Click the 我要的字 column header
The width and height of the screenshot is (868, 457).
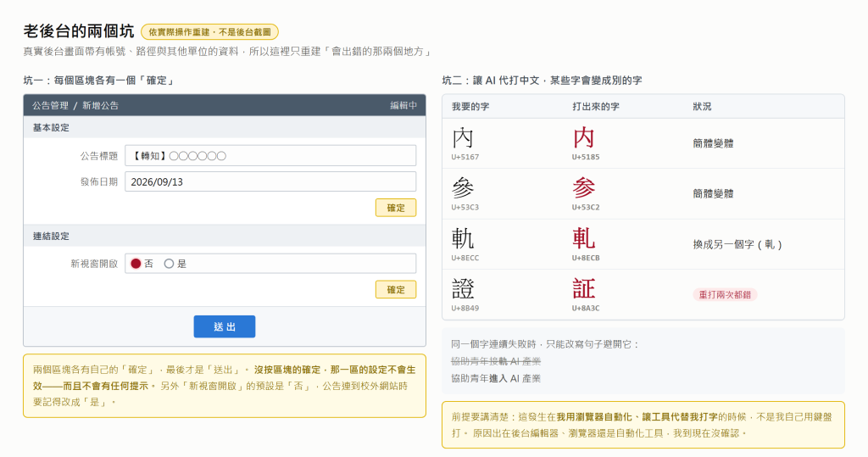(470, 106)
